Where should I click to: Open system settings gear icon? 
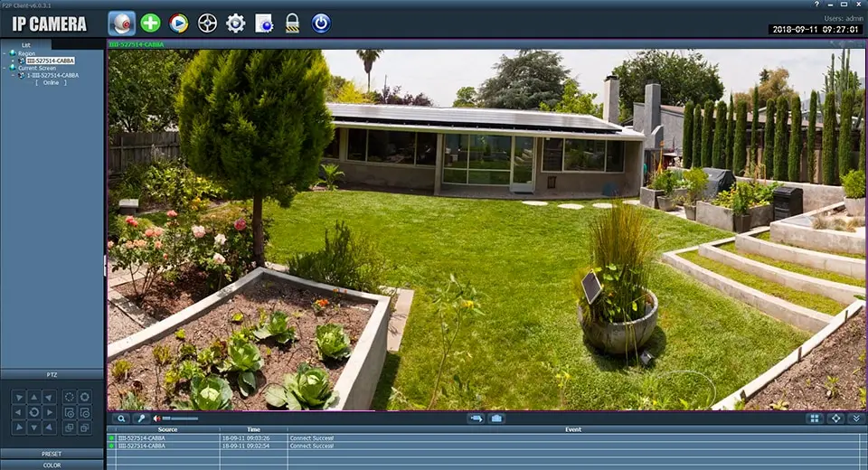pos(236,23)
